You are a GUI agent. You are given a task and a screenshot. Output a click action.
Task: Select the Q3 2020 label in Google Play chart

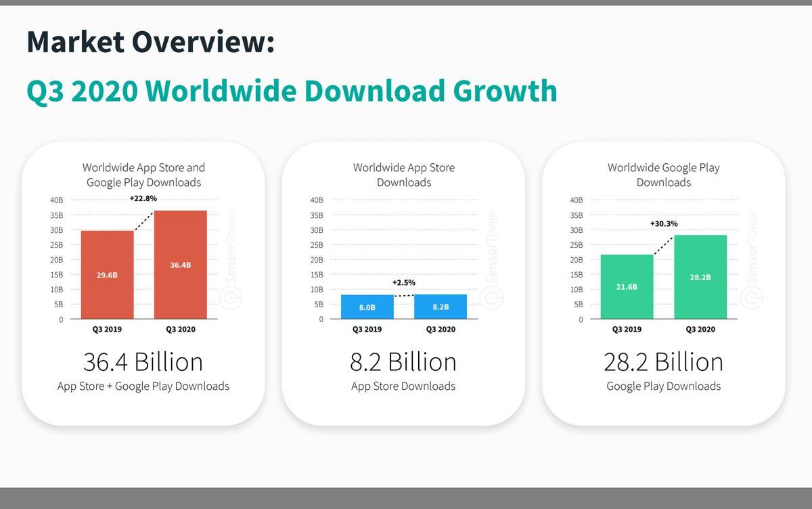[x=700, y=329]
